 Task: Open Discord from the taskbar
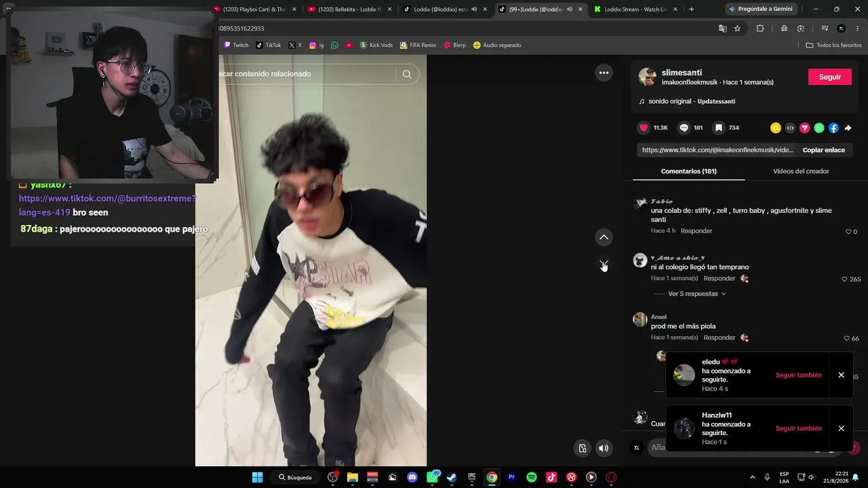[x=412, y=477]
